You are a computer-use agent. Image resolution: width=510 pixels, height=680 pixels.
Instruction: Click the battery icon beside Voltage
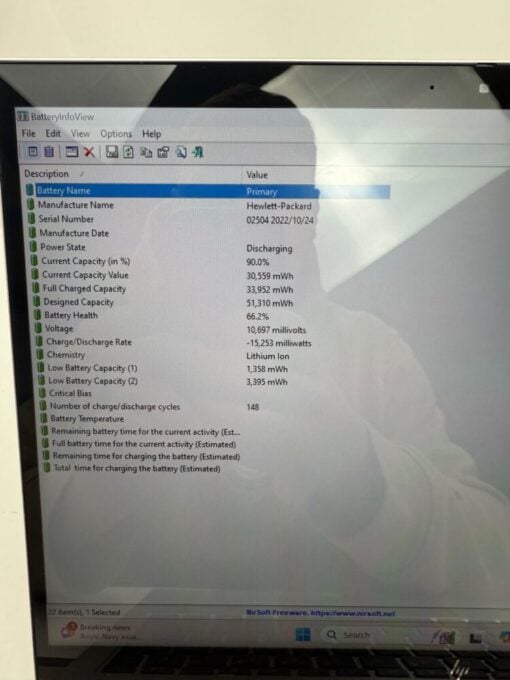[x=38, y=328]
